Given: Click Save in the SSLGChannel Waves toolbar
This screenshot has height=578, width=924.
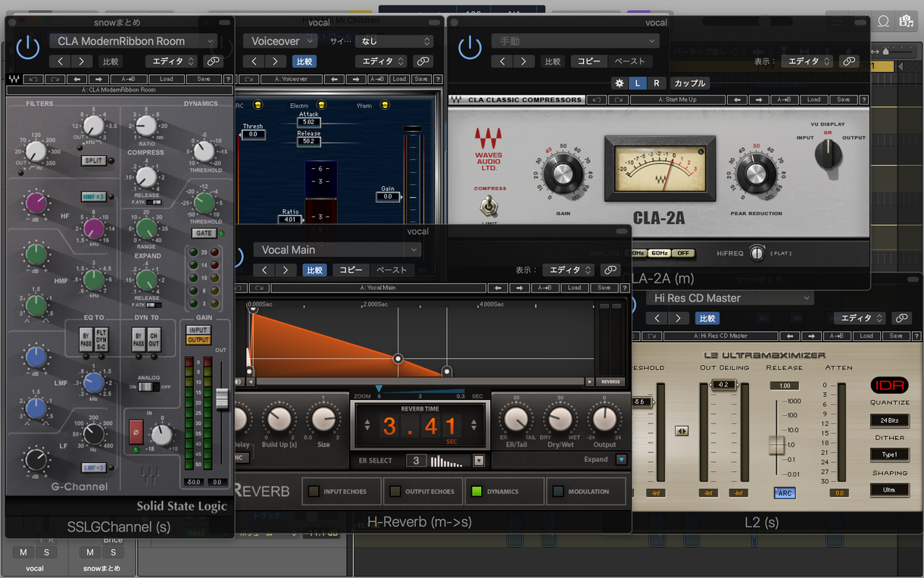Looking at the screenshot, I should [204, 79].
